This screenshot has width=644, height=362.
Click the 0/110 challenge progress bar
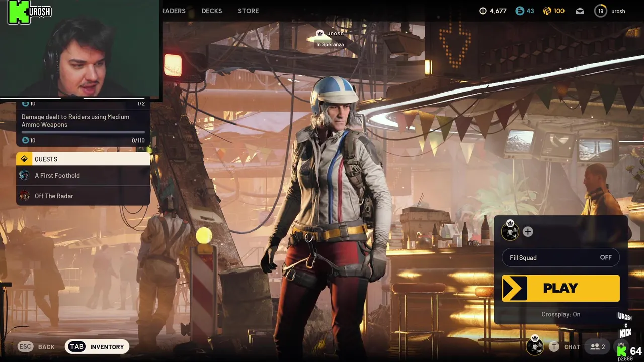click(83, 132)
